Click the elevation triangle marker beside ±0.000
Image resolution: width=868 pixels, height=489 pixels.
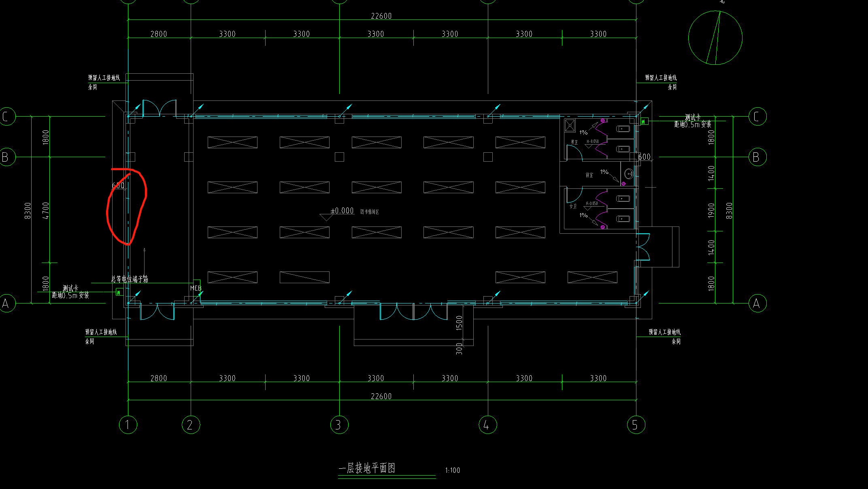pyautogui.click(x=326, y=217)
